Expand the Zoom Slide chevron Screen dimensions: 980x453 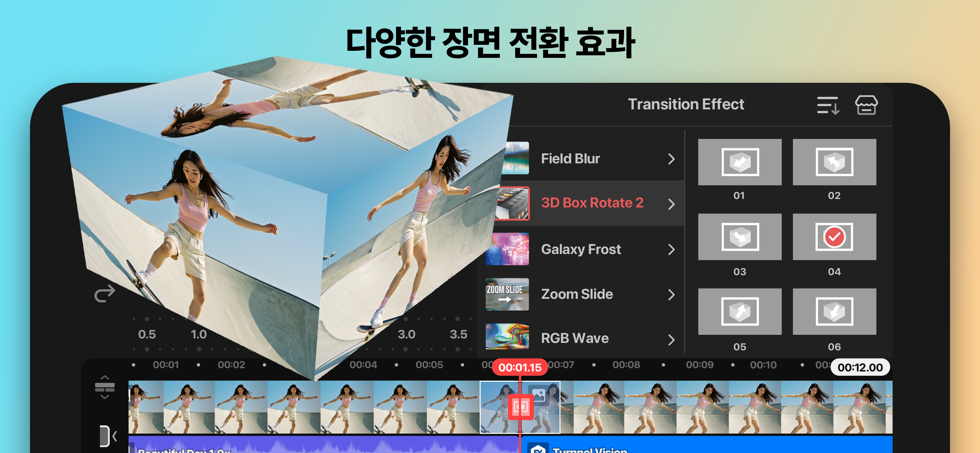click(x=671, y=294)
